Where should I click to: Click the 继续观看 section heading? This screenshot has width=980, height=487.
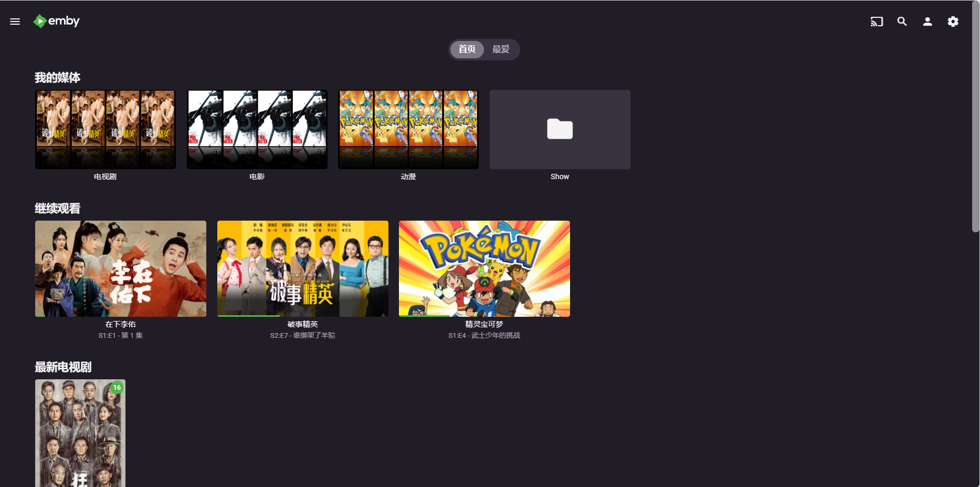pyautogui.click(x=57, y=209)
